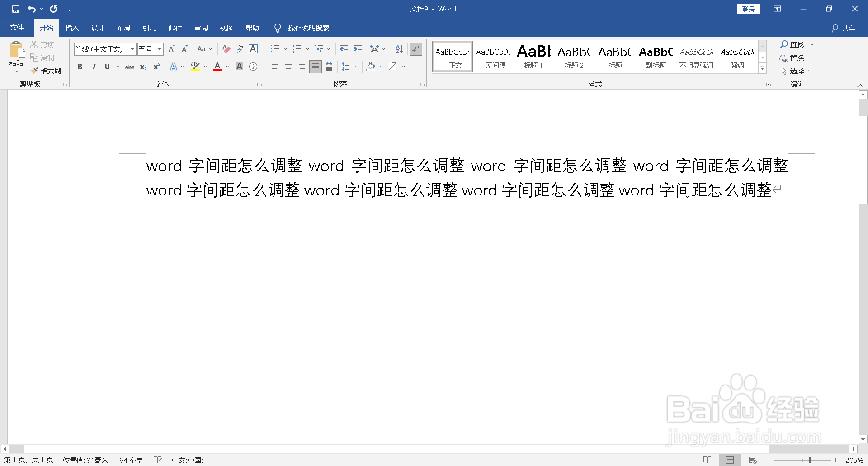Screen dimensions: 868x466
Task: Redo the last action
Action: pos(53,9)
